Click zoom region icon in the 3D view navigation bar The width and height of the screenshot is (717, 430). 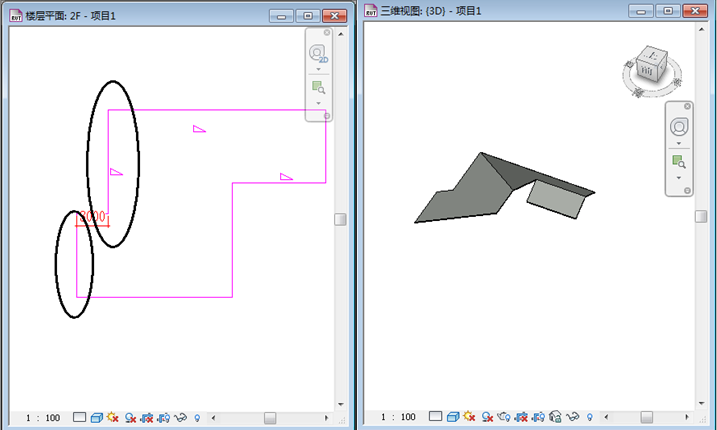coord(679,161)
